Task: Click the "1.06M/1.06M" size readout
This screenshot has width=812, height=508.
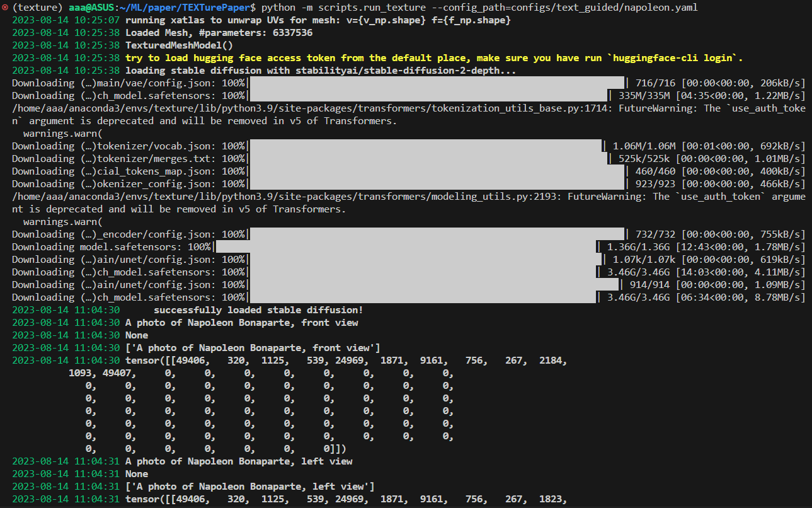Action: click(644, 146)
